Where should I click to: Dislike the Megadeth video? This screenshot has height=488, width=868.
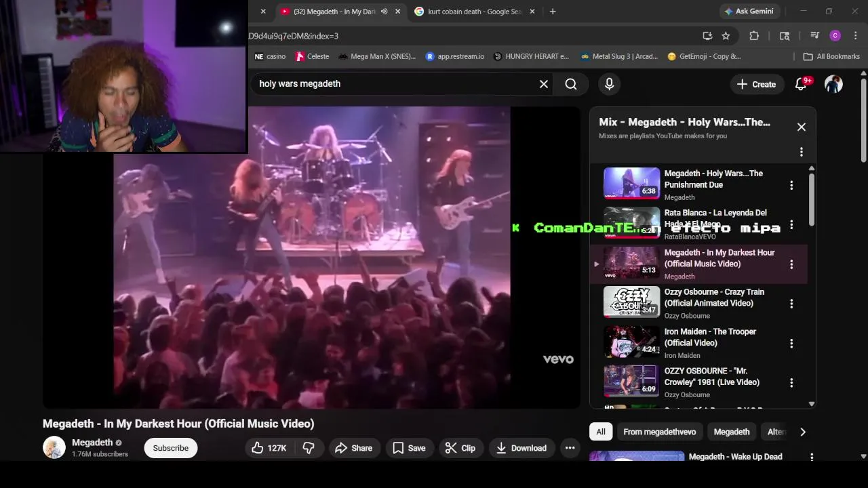pyautogui.click(x=309, y=448)
